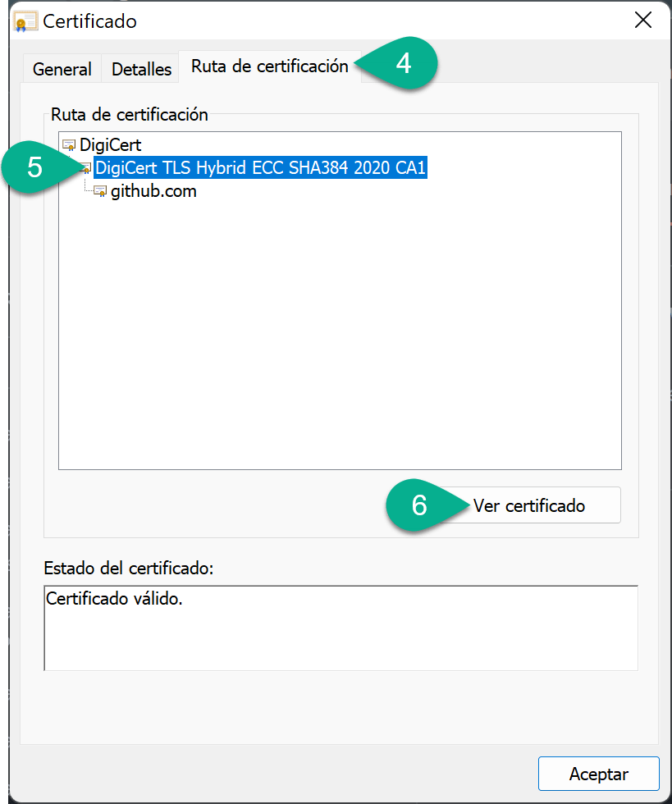Click the certificate icon in the title bar
This screenshot has height=804, width=672.
26,21
